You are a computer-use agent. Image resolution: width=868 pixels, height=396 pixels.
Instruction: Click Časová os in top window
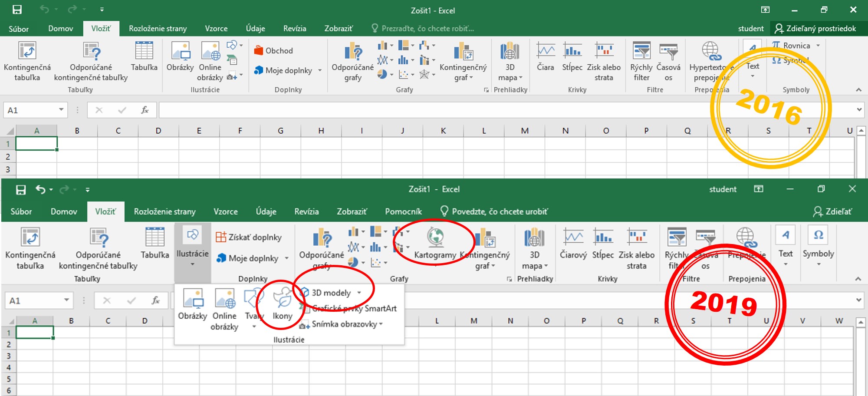[x=668, y=62]
